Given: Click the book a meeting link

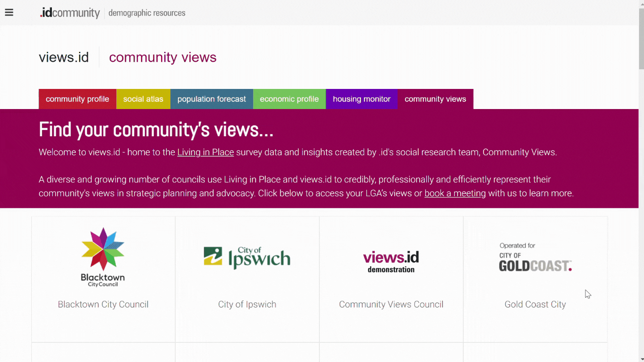Looking at the screenshot, I should tap(455, 194).
